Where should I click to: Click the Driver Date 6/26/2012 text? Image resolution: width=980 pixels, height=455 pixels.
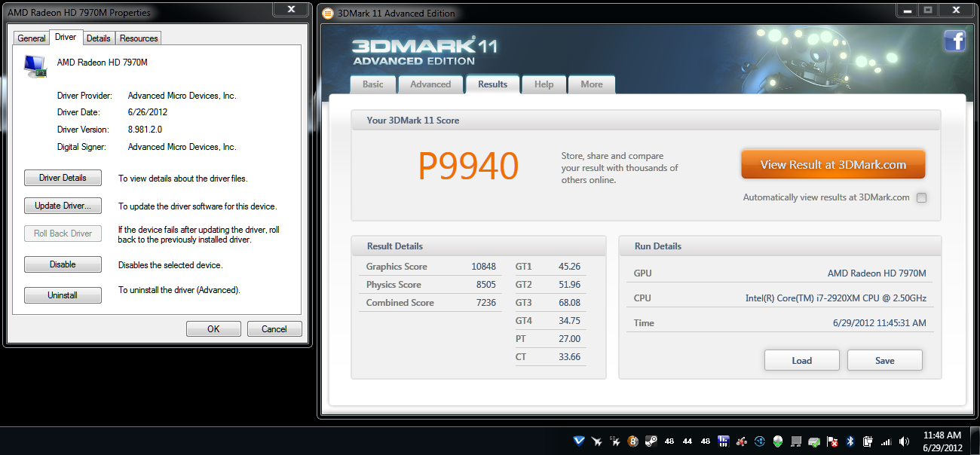point(148,112)
